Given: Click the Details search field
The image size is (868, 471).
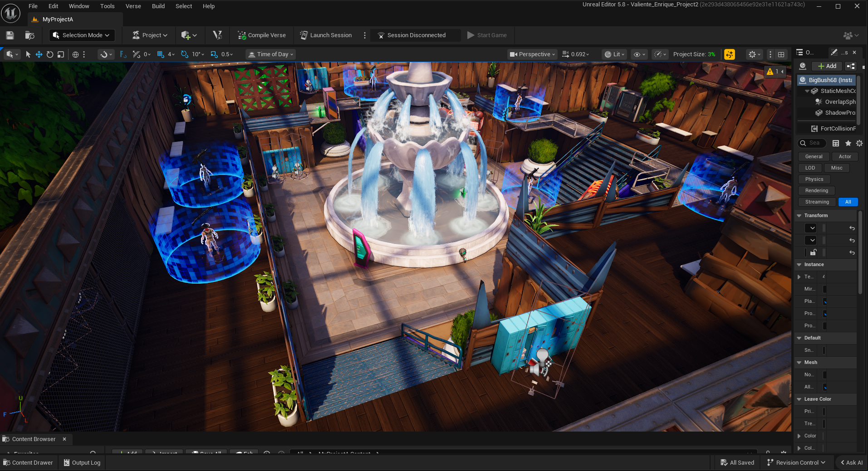Looking at the screenshot, I should tap(812, 143).
